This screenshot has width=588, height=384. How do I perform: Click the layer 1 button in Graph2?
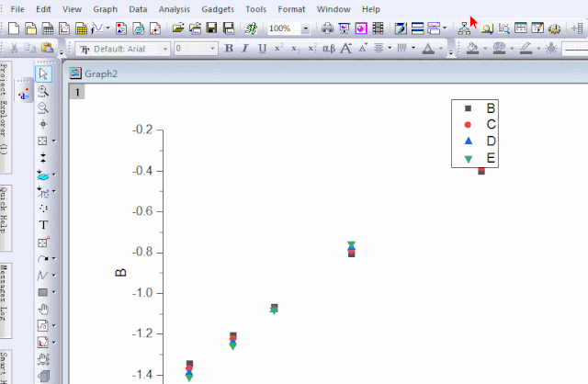point(78,92)
